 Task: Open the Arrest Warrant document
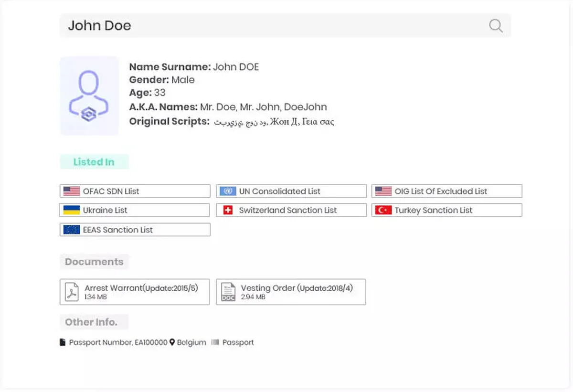coord(135,292)
